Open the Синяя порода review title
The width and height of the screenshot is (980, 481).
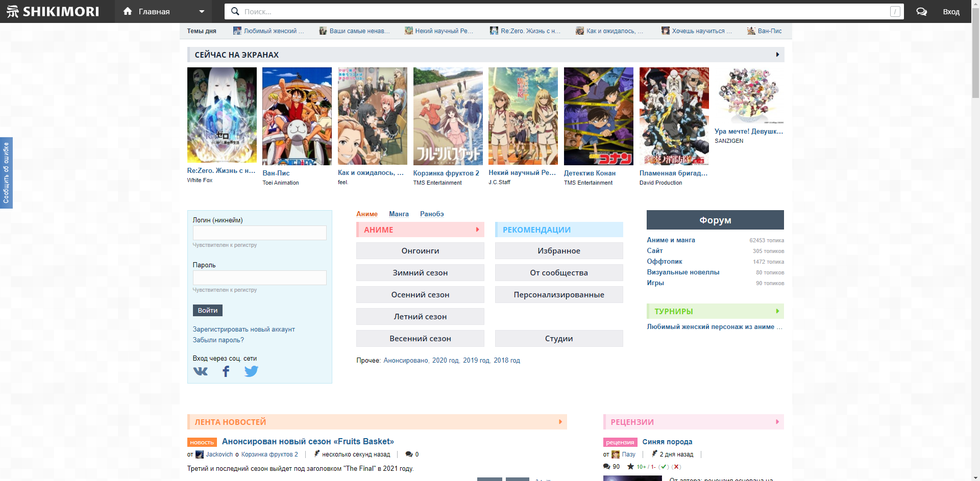667,442
